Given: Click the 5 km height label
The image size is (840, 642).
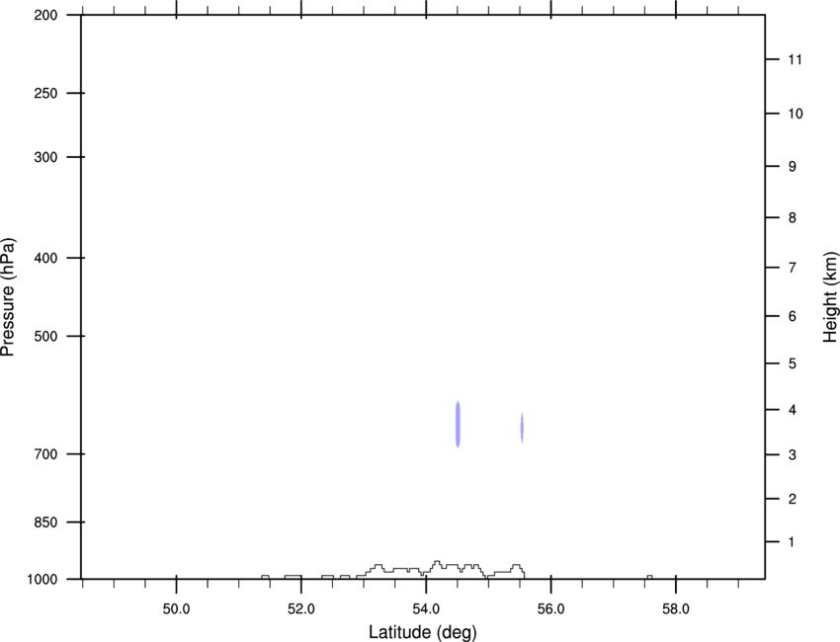Looking at the screenshot, I should coord(793,363).
